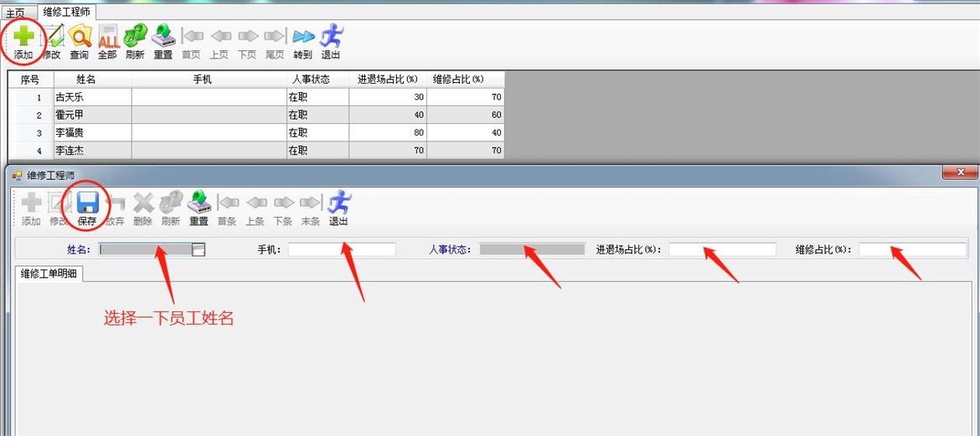The width and height of the screenshot is (980, 436).
Task: Click the 维修占比(%) column header
Action: click(x=466, y=80)
